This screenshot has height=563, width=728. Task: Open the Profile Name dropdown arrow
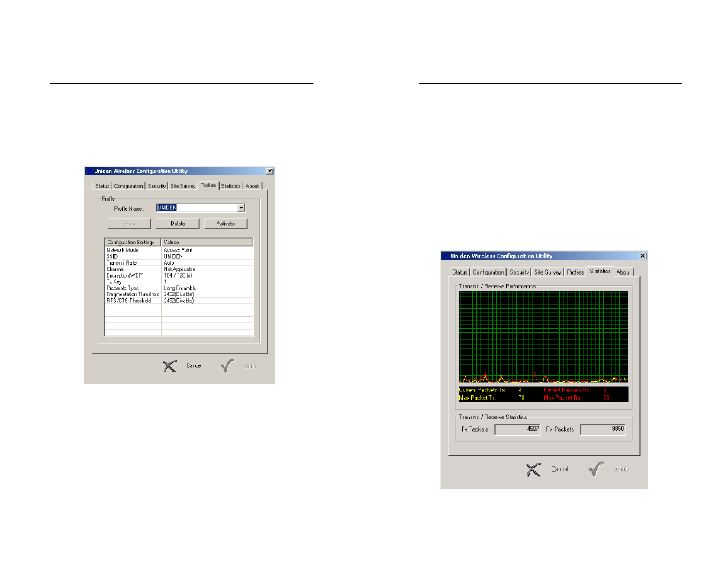[x=241, y=208]
